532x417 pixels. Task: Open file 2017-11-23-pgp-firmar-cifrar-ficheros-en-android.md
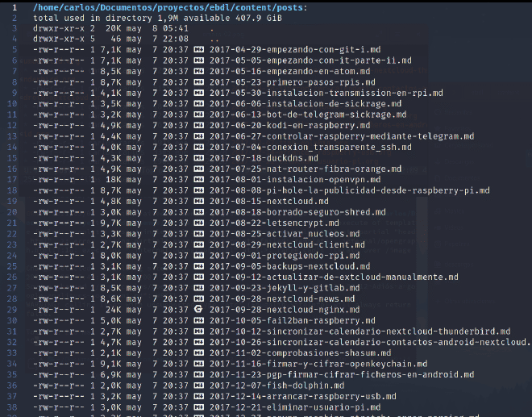pos(342,374)
